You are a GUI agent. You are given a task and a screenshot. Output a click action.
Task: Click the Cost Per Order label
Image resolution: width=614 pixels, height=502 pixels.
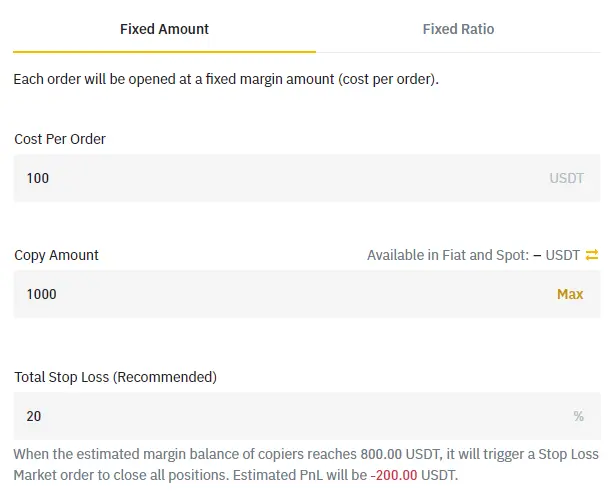(60, 139)
